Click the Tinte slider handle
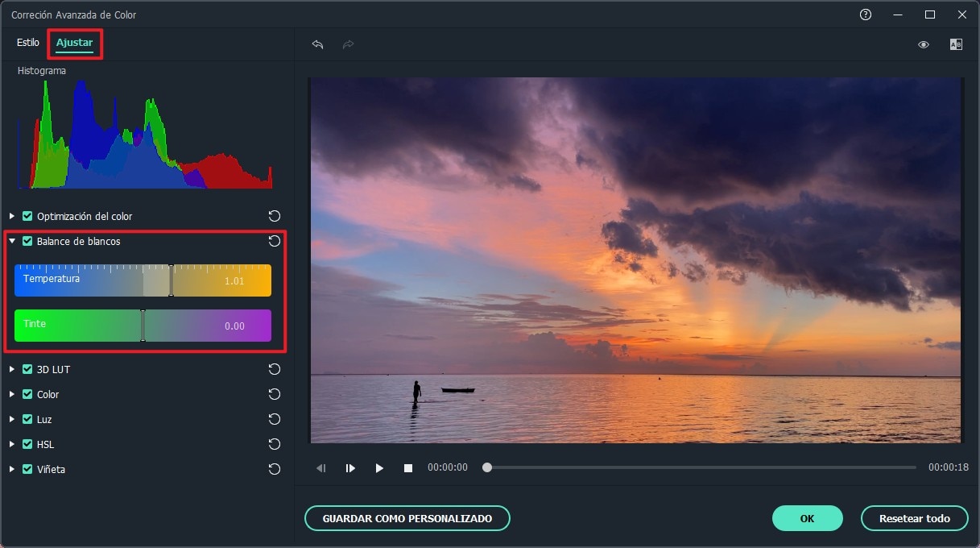The height and width of the screenshot is (548, 980). [143, 326]
